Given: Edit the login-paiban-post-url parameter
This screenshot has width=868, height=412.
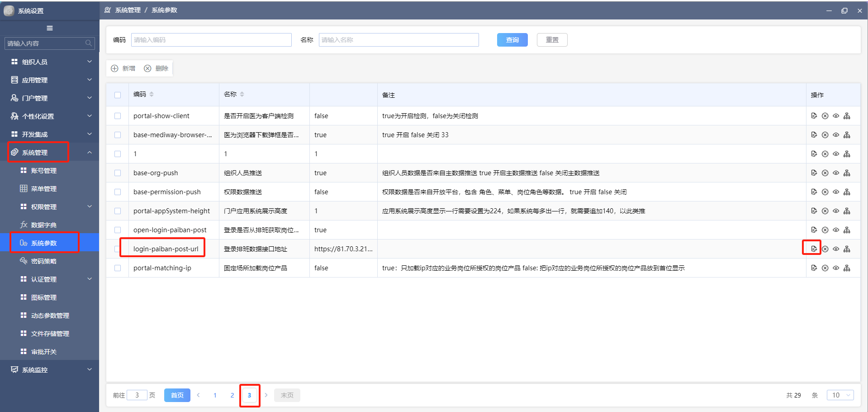Looking at the screenshot, I should click(x=814, y=249).
